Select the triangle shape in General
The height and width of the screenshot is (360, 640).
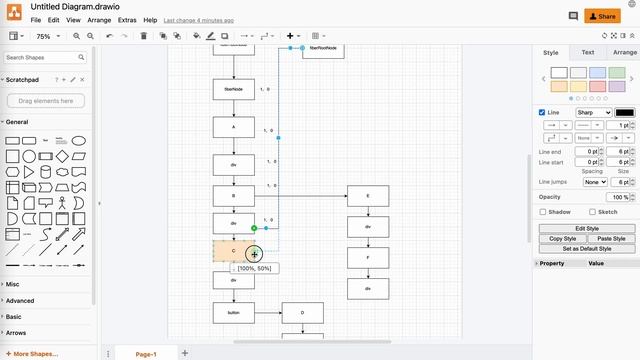(29, 172)
